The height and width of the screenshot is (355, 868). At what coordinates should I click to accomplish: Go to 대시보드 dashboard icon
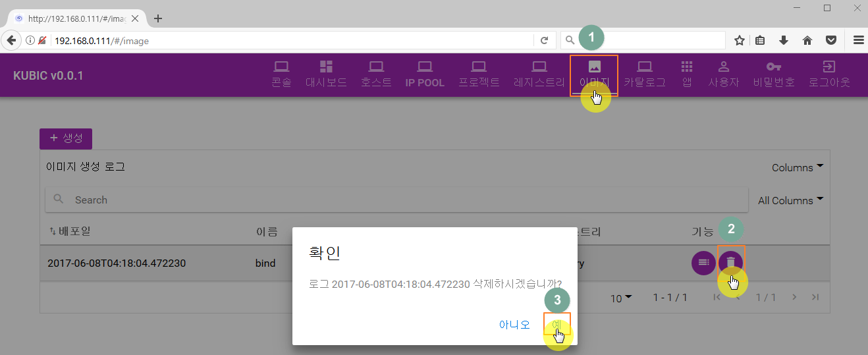tap(327, 67)
